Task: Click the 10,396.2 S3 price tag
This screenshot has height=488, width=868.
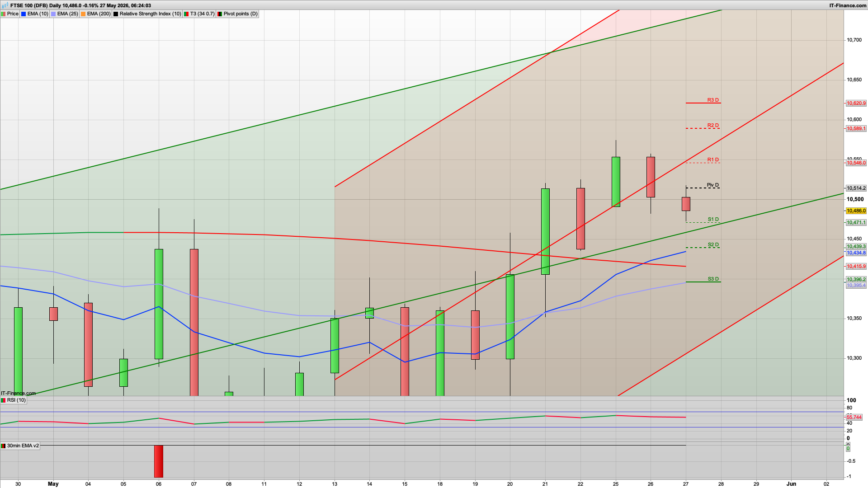Action: tap(856, 280)
